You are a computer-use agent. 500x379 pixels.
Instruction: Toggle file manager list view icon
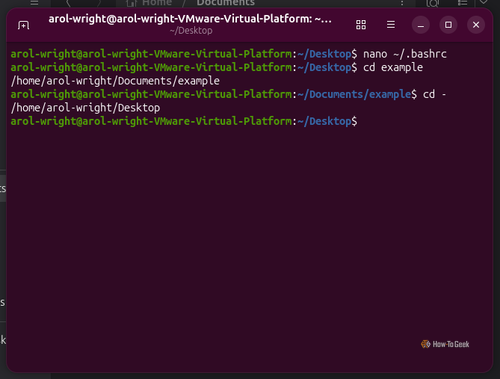coord(462,3)
